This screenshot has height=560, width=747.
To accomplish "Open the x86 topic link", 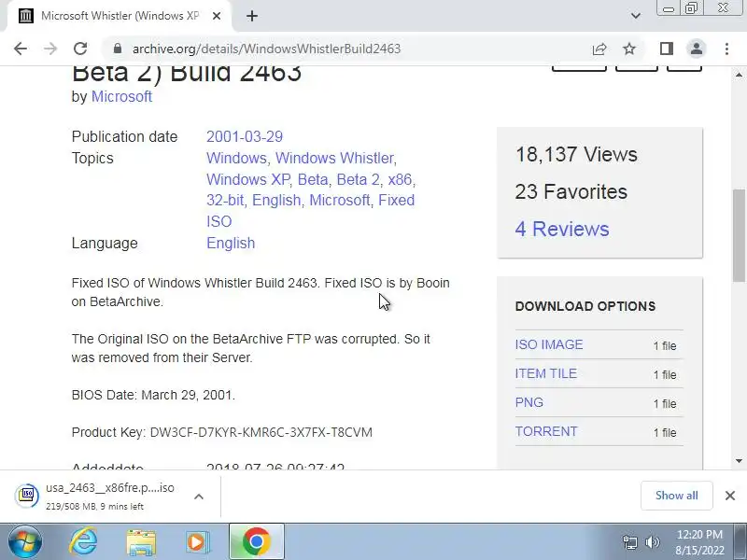I will click(400, 179).
